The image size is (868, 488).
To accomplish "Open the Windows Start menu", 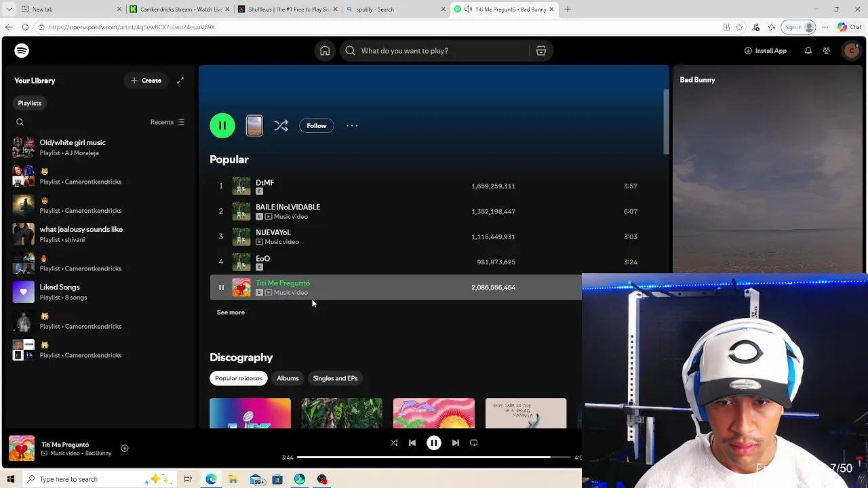I will (x=10, y=479).
